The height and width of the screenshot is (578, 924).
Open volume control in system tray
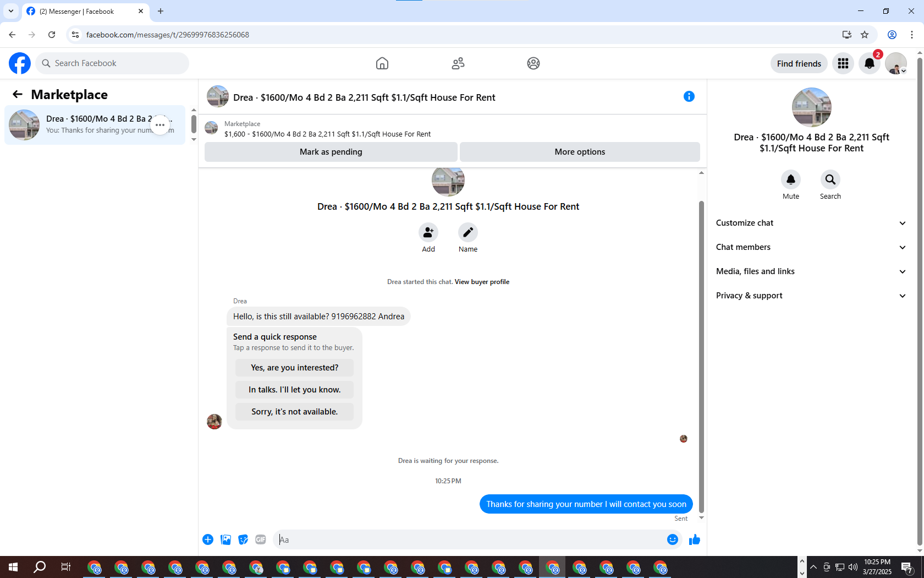(853, 567)
